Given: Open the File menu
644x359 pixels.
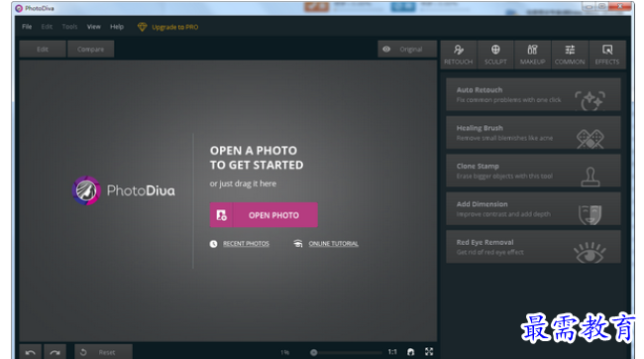Looking at the screenshot, I should [x=27, y=27].
